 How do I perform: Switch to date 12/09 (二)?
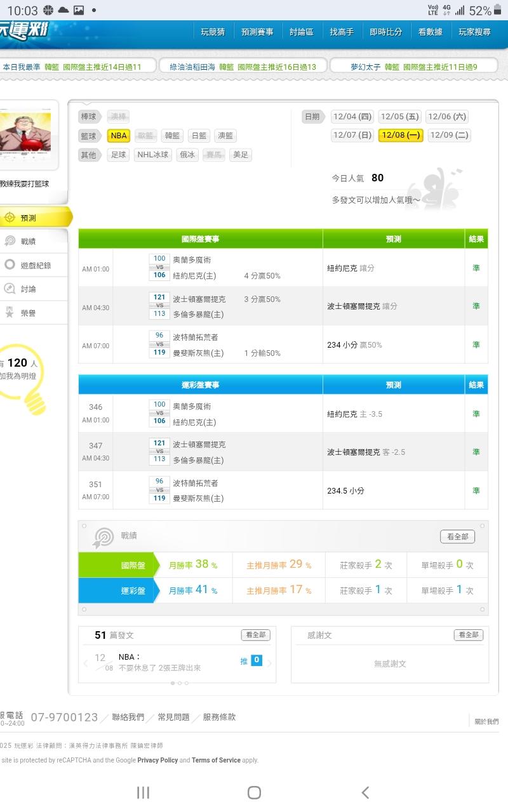[449, 135]
